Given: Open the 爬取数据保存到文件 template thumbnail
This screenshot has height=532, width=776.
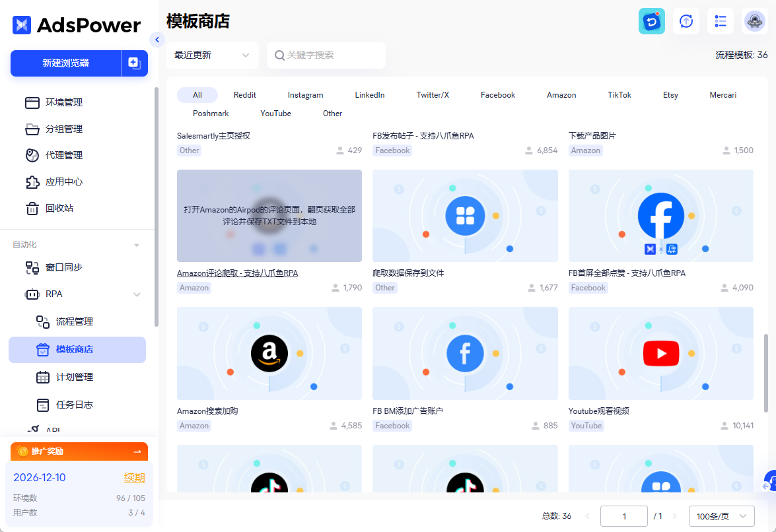Looking at the screenshot, I should tap(465, 216).
